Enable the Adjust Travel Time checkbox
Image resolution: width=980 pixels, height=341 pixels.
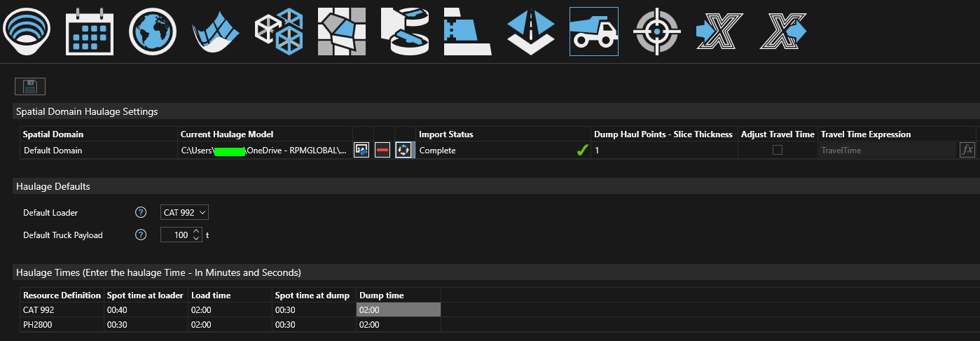coord(777,151)
